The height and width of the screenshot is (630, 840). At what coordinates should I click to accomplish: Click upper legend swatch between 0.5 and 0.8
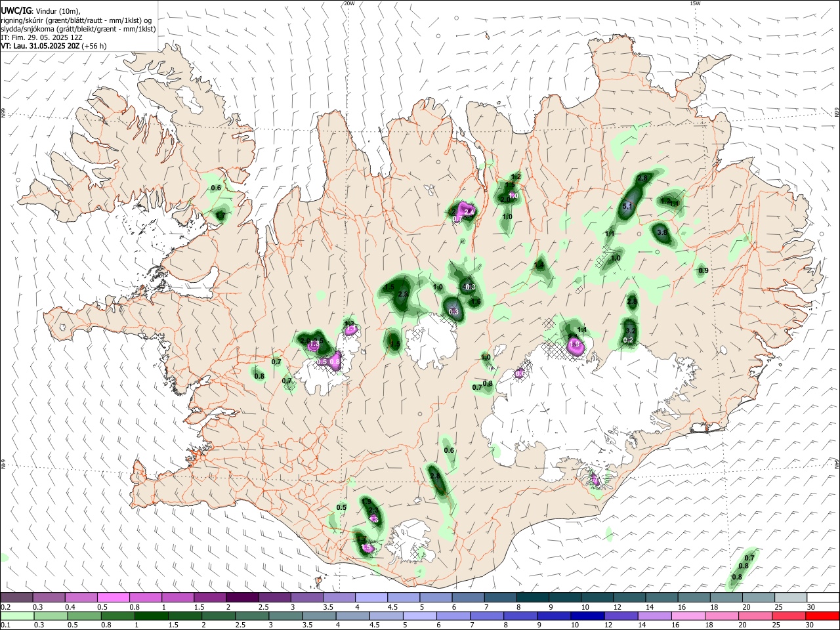(113, 598)
